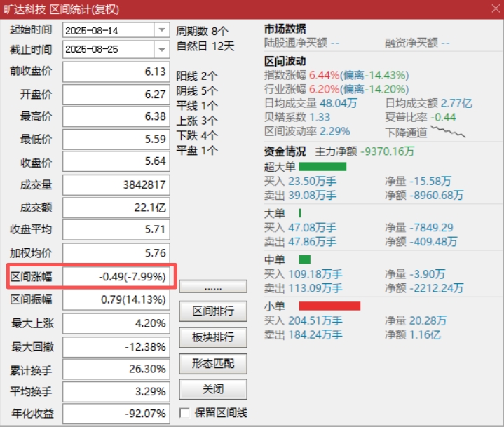Click the ...... more options button
Viewport: 504px width, 427px height.
tap(213, 286)
